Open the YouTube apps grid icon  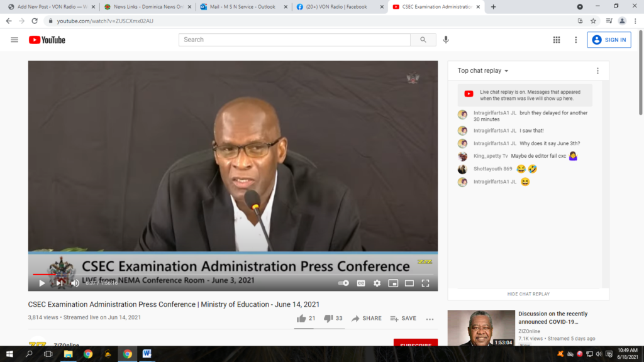pyautogui.click(x=557, y=40)
